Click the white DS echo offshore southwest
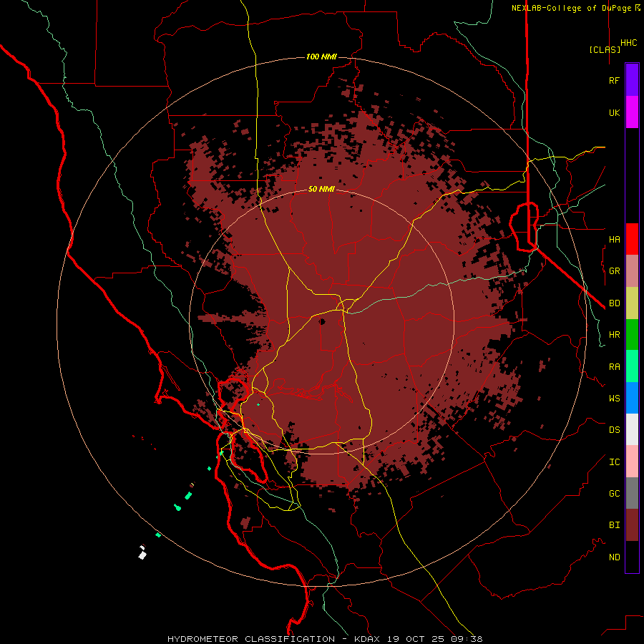644x644 pixels. coord(142,554)
